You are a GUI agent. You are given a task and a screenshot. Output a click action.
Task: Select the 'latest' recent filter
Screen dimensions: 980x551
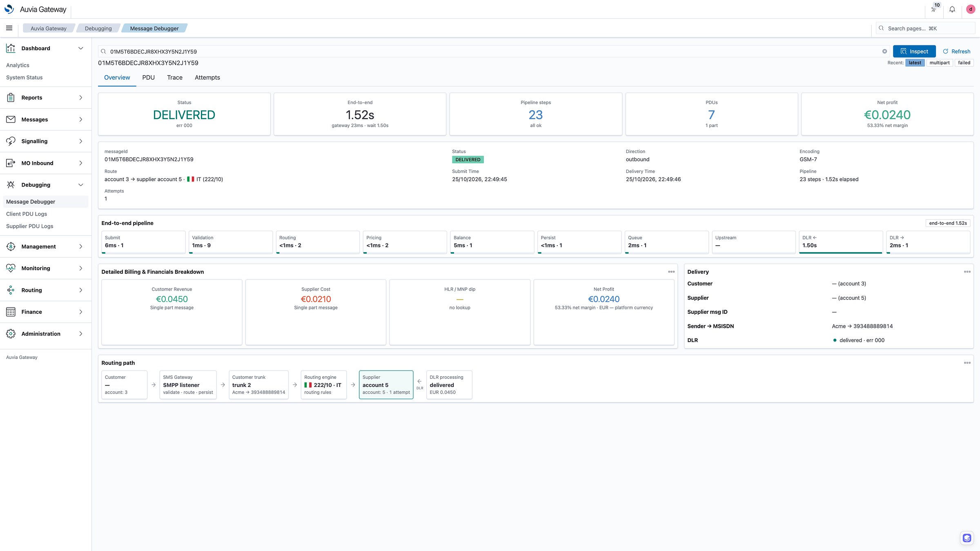point(915,63)
